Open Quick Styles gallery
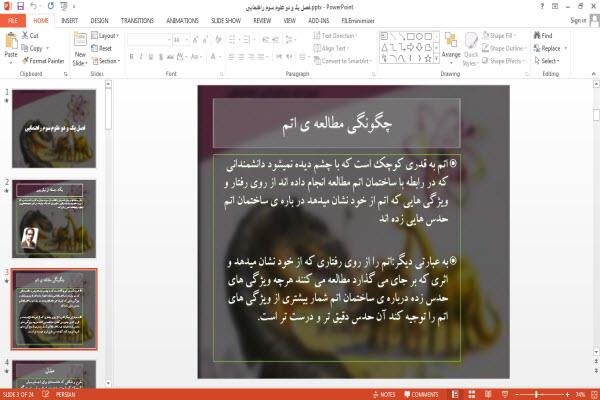 coord(471,49)
